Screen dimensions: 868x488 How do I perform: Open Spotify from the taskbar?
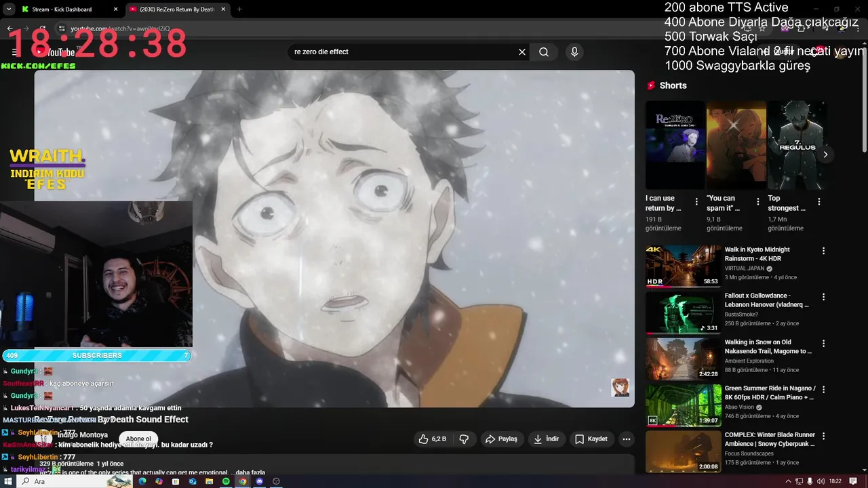coord(226,481)
